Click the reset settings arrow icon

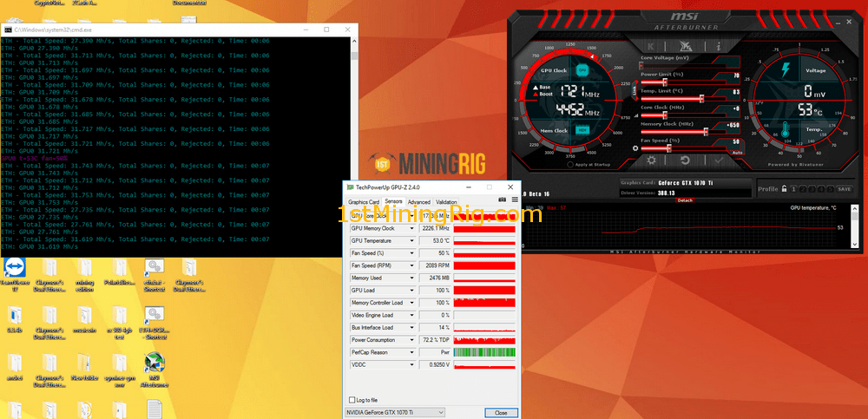click(x=685, y=160)
